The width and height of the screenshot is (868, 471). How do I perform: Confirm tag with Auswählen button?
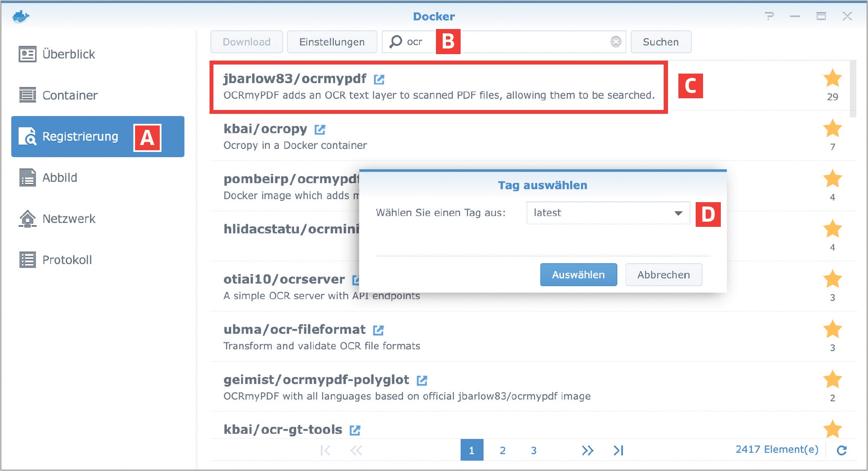coord(578,275)
